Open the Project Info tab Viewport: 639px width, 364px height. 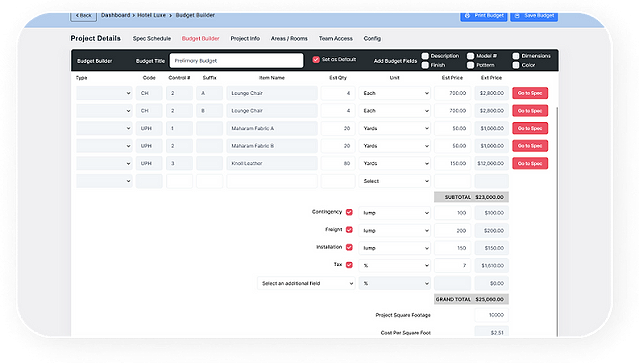pos(245,38)
